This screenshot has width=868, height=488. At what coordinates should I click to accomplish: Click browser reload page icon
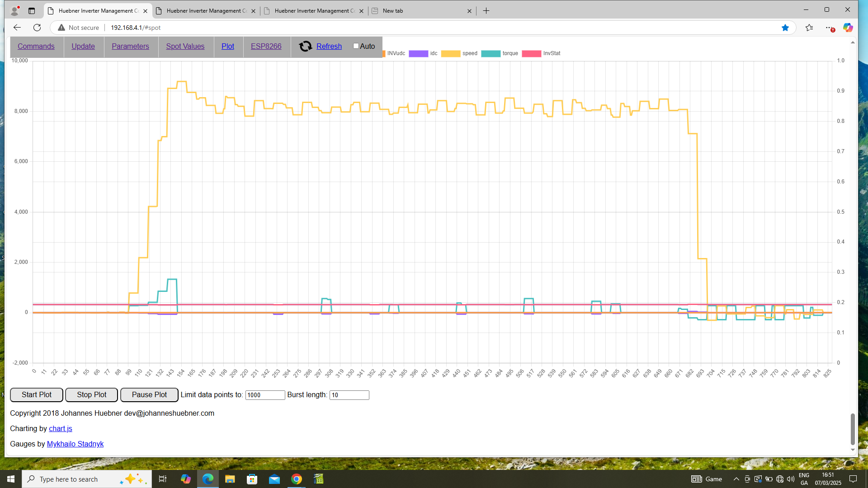tap(37, 28)
